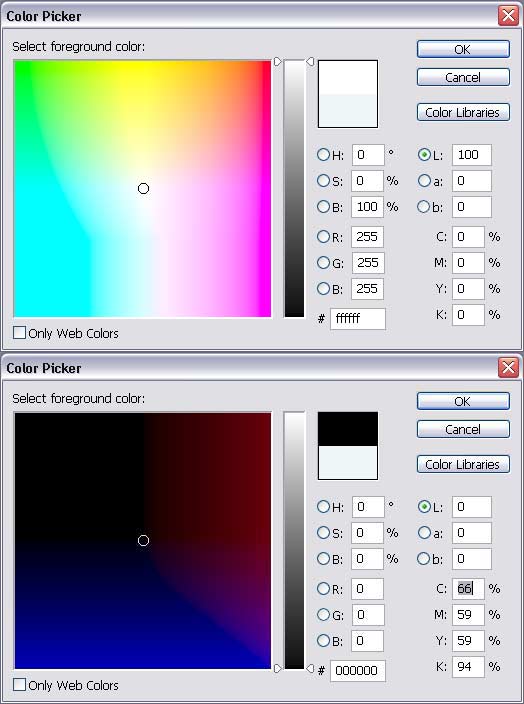Click the lightness slider in bottom dialog

[294, 541]
